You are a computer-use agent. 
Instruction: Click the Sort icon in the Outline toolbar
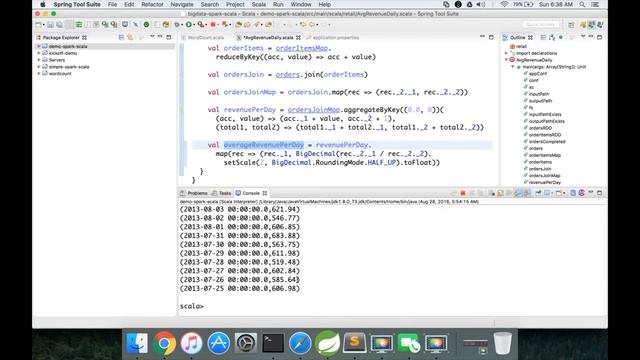point(552,37)
